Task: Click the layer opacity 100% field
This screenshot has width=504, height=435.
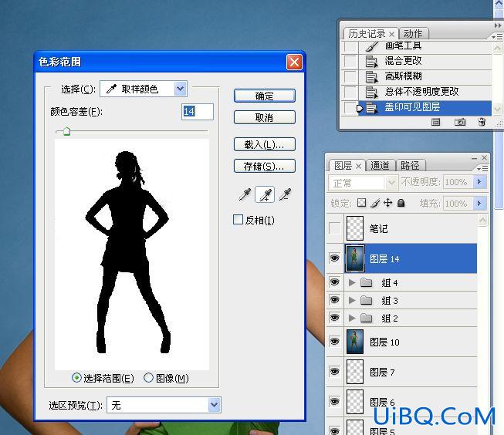Action: pyautogui.click(x=457, y=182)
